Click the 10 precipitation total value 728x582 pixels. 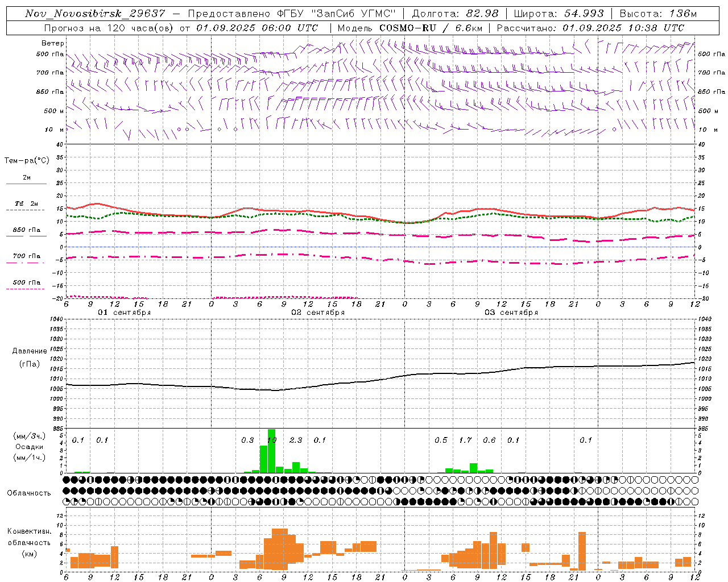[x=272, y=440]
